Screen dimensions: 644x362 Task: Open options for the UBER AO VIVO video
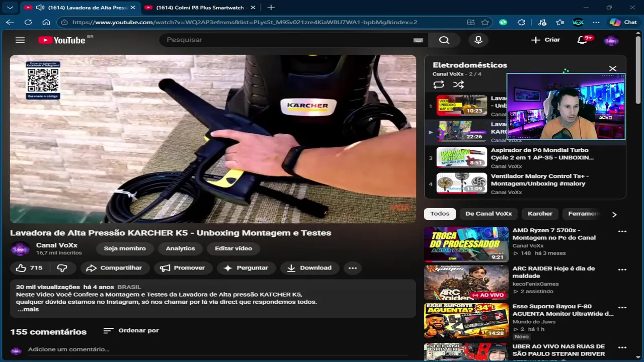[622, 347]
